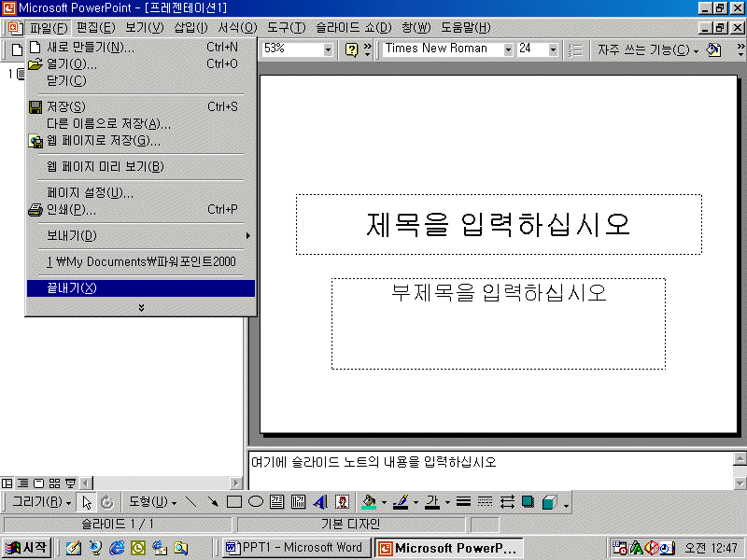Choose 새로 만들기(N) in File menu

(x=141, y=48)
